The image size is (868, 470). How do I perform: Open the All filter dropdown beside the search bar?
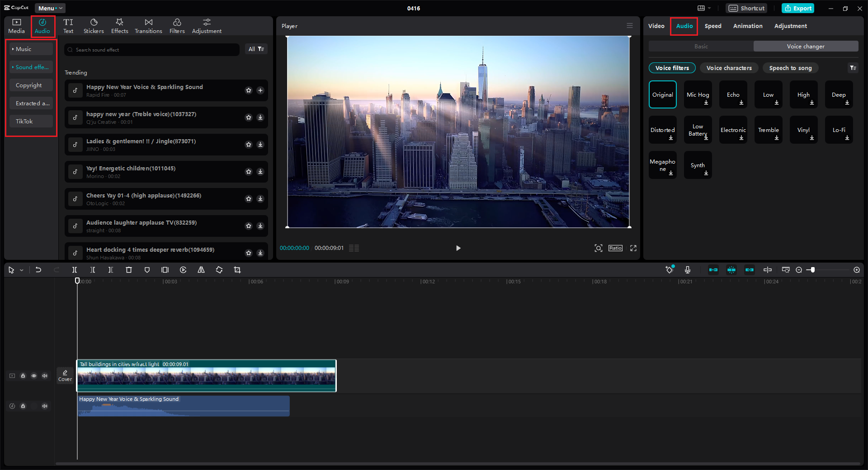[256, 49]
